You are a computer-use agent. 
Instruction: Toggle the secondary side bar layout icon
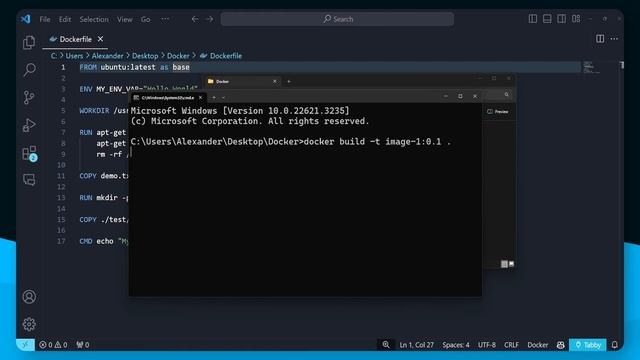561,19
